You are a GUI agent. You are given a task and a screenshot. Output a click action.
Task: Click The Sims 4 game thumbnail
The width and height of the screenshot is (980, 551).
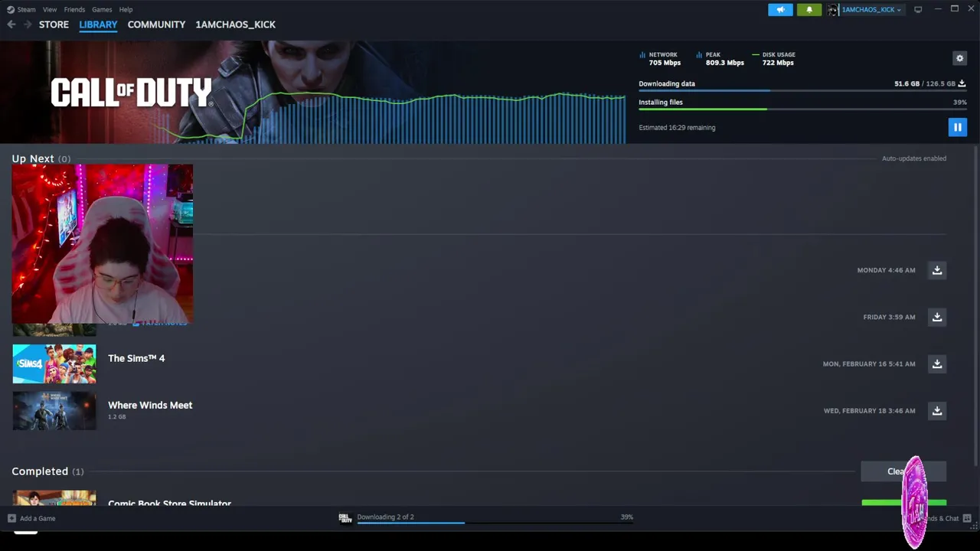tap(54, 364)
